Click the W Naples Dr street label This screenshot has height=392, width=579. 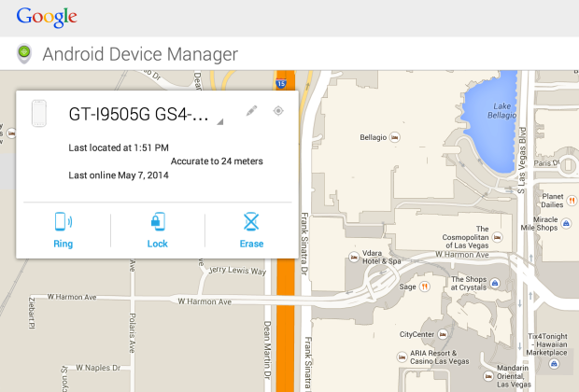98,368
